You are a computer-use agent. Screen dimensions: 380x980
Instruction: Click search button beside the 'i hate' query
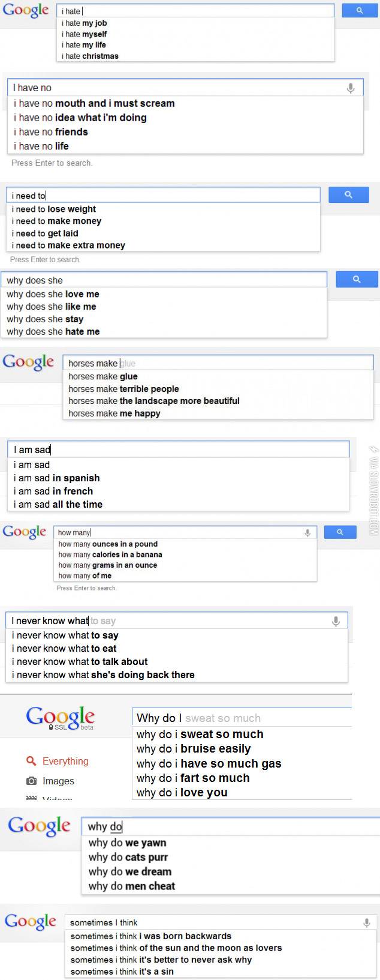pos(360,10)
